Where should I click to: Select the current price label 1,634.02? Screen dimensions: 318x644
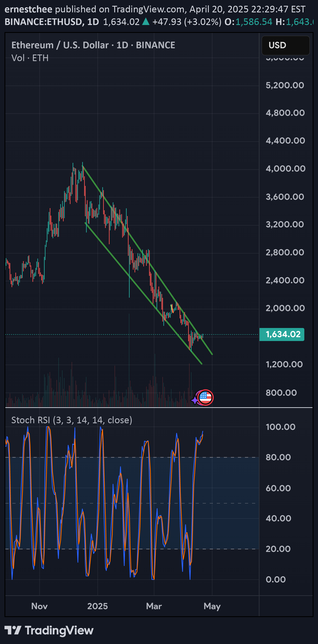click(282, 334)
